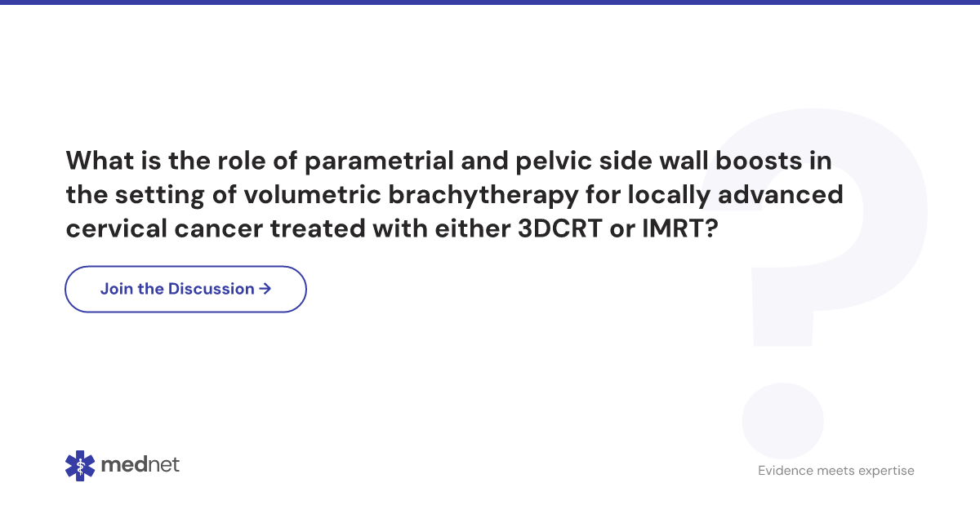Click the headline line mentioning 3DCRT or IMRT

click(x=392, y=229)
